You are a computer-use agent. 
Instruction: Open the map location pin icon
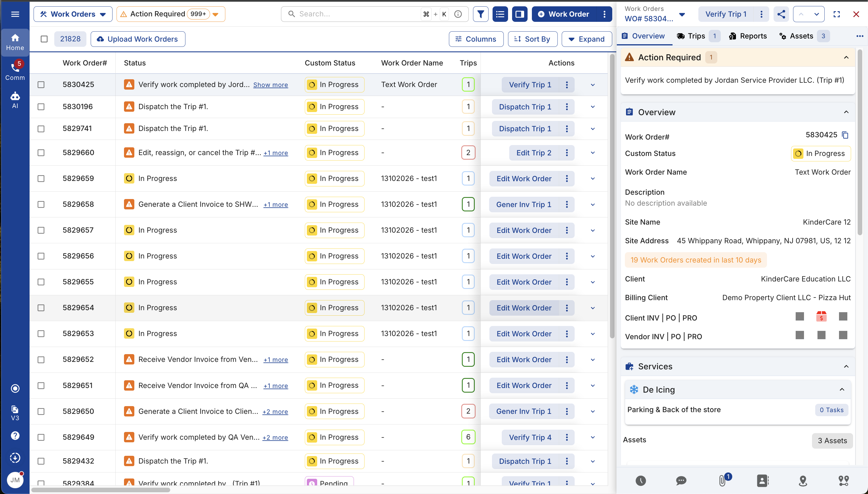(x=803, y=481)
